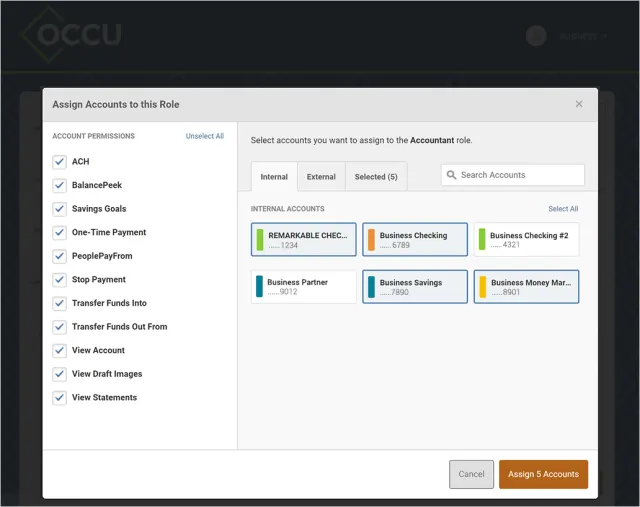Focus the Search Accounts input field
The height and width of the screenshot is (507, 640).
click(x=513, y=175)
